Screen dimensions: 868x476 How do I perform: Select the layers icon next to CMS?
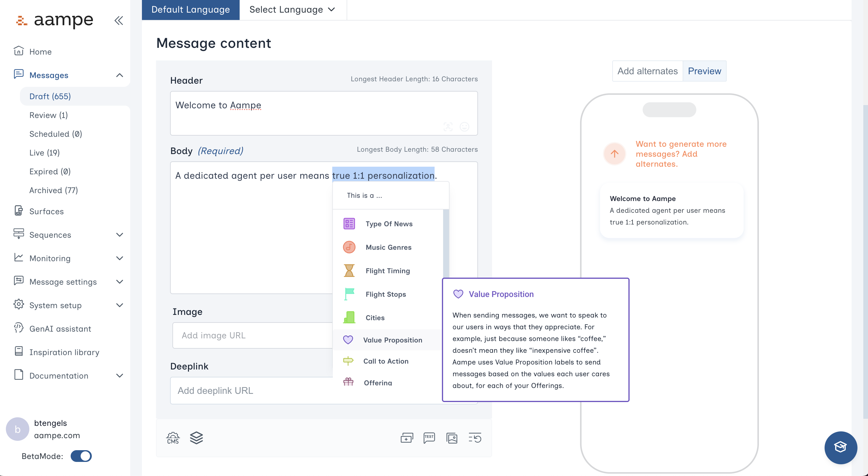(196, 438)
